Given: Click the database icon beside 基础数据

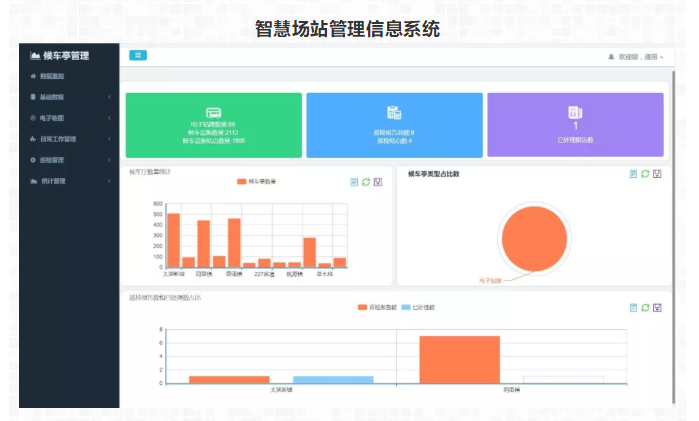Looking at the screenshot, I should [x=33, y=97].
